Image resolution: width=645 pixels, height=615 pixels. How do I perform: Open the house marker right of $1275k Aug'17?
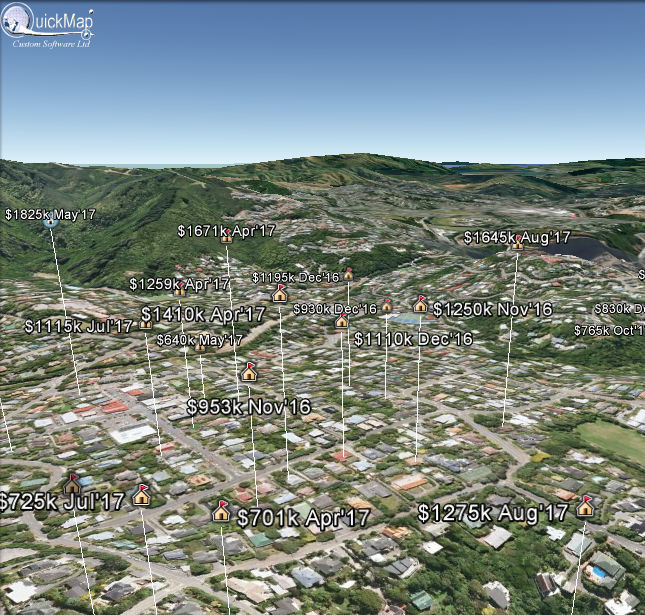(x=586, y=507)
